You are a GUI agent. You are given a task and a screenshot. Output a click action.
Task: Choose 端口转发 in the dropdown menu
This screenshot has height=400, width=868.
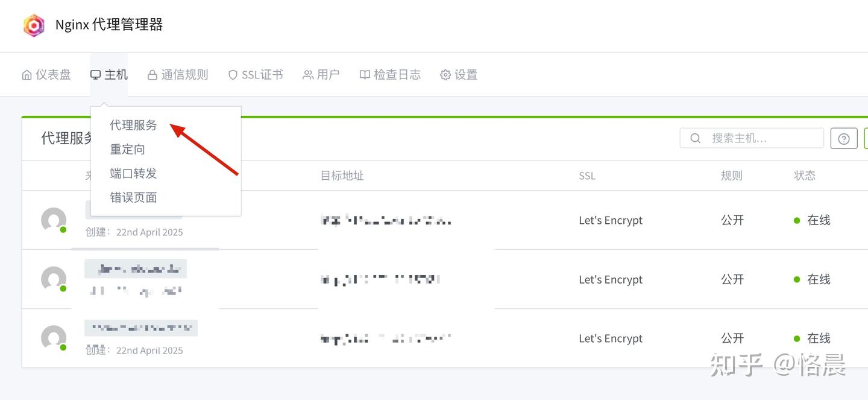pos(133,173)
